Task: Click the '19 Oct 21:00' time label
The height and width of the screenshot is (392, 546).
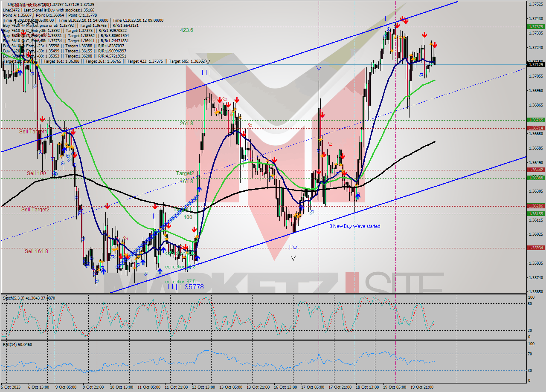Action: [x=422, y=387]
